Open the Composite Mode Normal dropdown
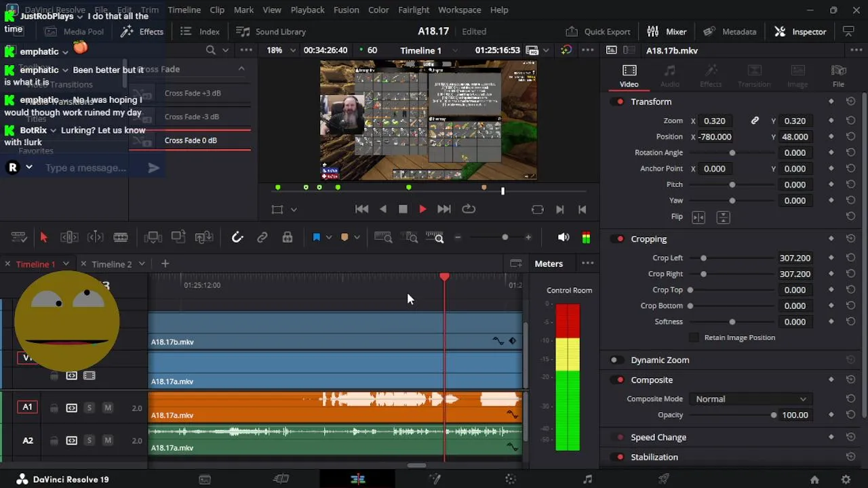This screenshot has height=488, width=868. click(x=749, y=399)
